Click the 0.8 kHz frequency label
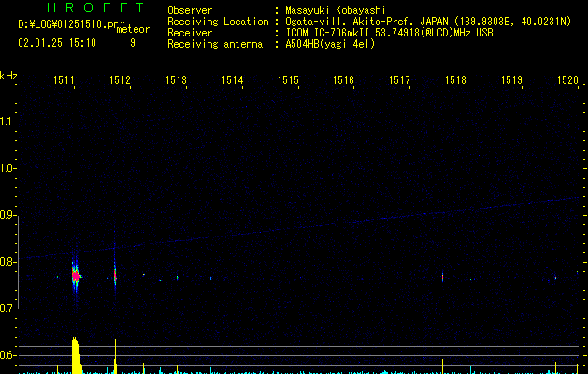The image size is (588, 374). click(7, 262)
